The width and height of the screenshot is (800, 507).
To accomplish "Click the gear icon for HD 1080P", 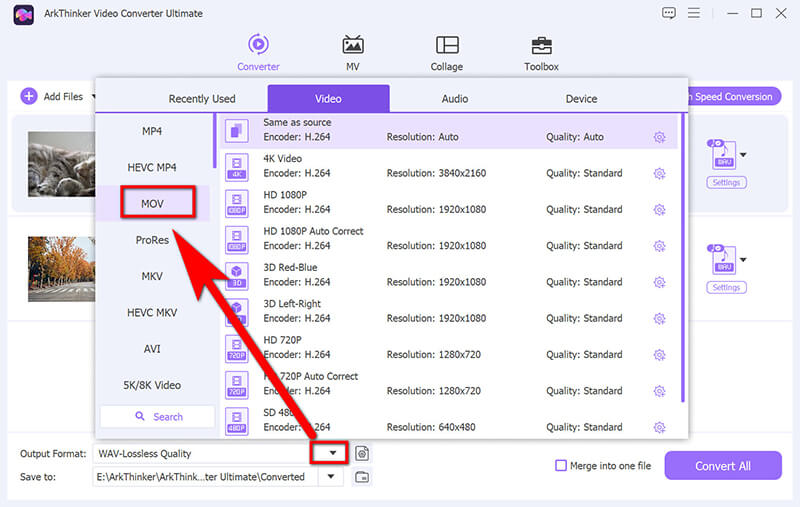I will pos(659,210).
